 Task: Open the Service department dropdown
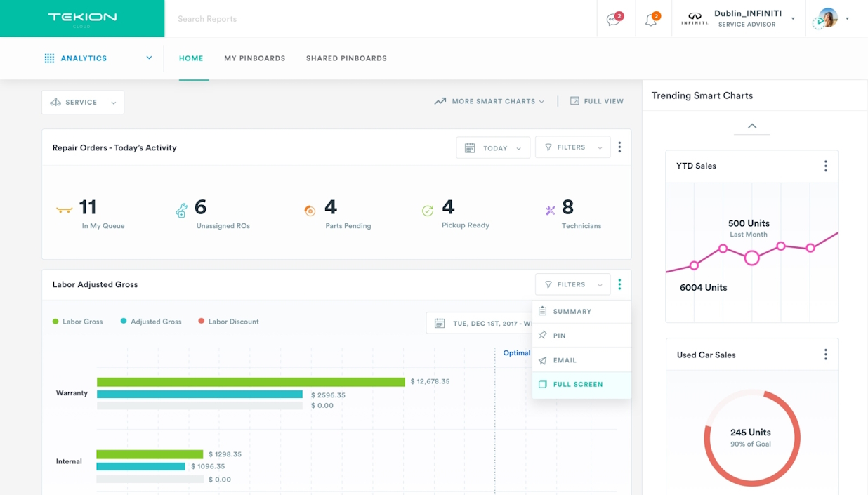pyautogui.click(x=83, y=103)
